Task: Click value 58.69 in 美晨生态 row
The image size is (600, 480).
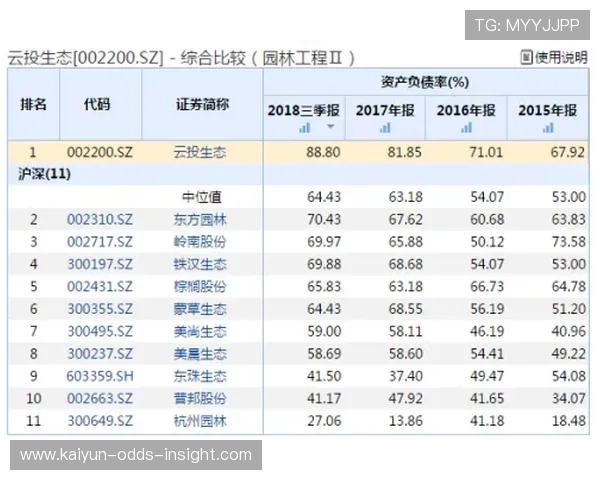Action: [324, 354]
